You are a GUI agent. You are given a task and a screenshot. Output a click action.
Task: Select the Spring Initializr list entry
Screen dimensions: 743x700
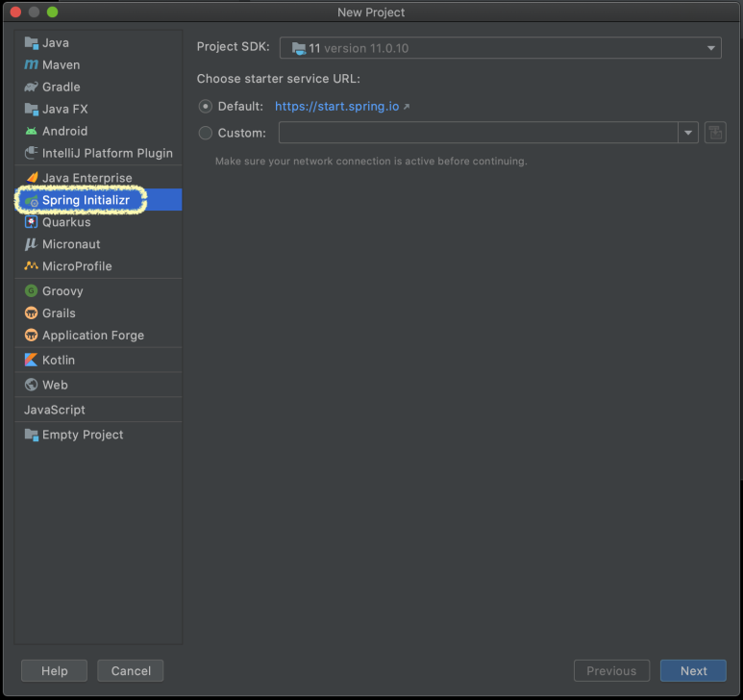(x=99, y=200)
